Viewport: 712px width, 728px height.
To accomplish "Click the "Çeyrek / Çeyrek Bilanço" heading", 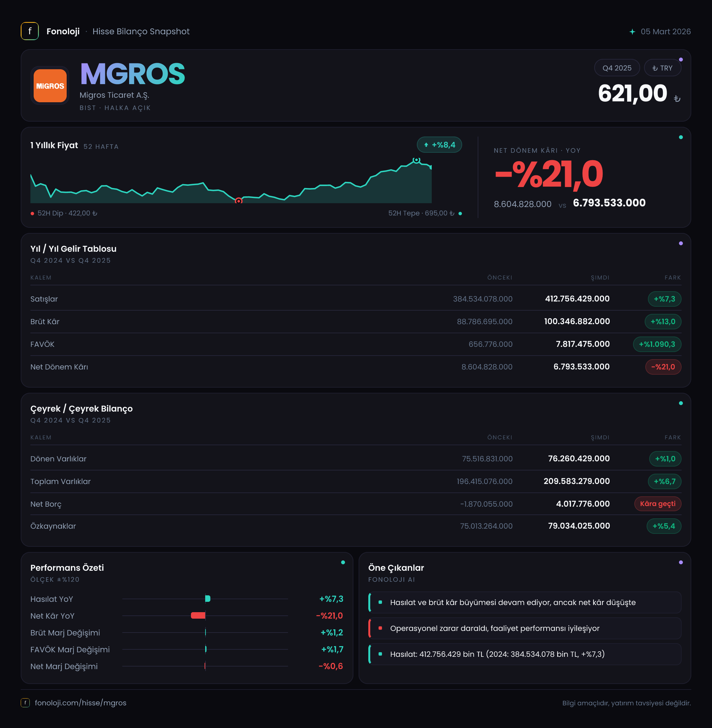I will (82, 409).
